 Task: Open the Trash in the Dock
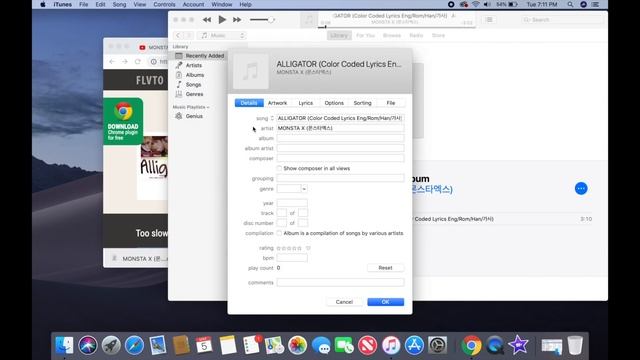pos(575,345)
